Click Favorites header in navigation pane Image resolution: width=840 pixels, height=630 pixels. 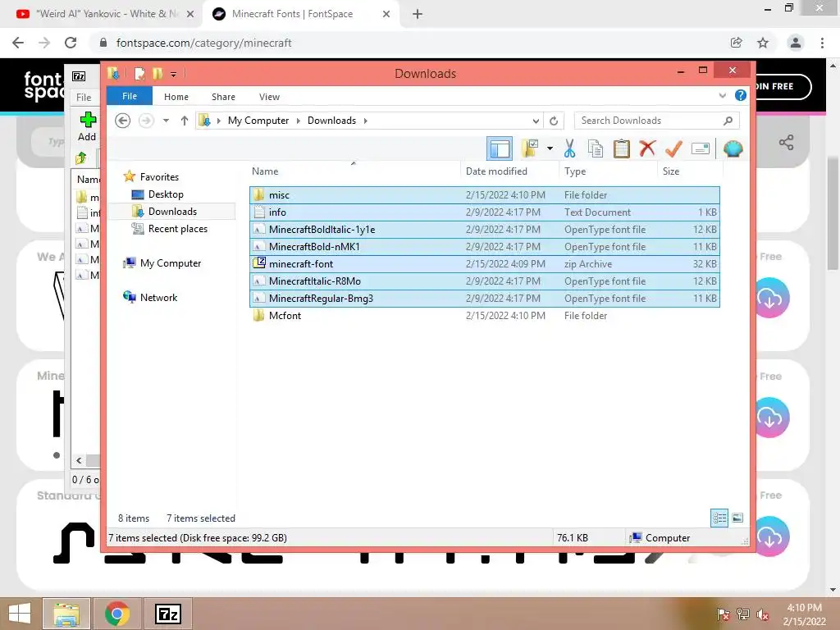point(159,177)
